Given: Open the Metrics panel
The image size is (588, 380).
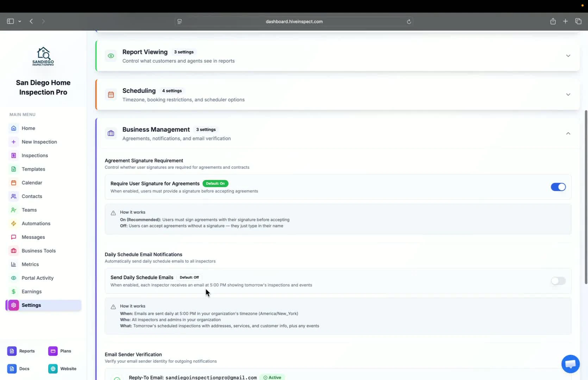Looking at the screenshot, I should coord(30,264).
